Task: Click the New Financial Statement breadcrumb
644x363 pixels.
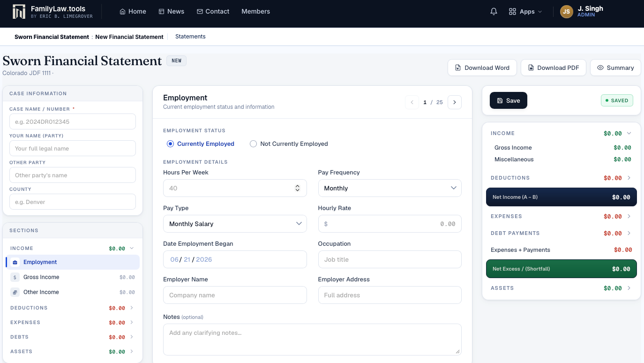Action: pyautogui.click(x=129, y=37)
